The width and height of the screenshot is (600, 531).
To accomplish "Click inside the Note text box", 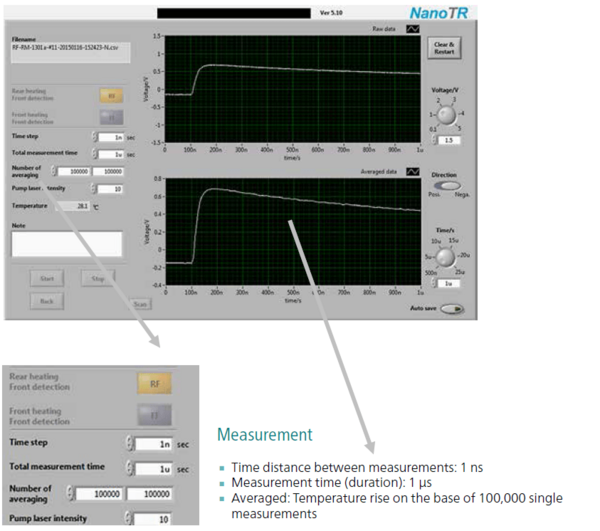I will (x=67, y=244).
